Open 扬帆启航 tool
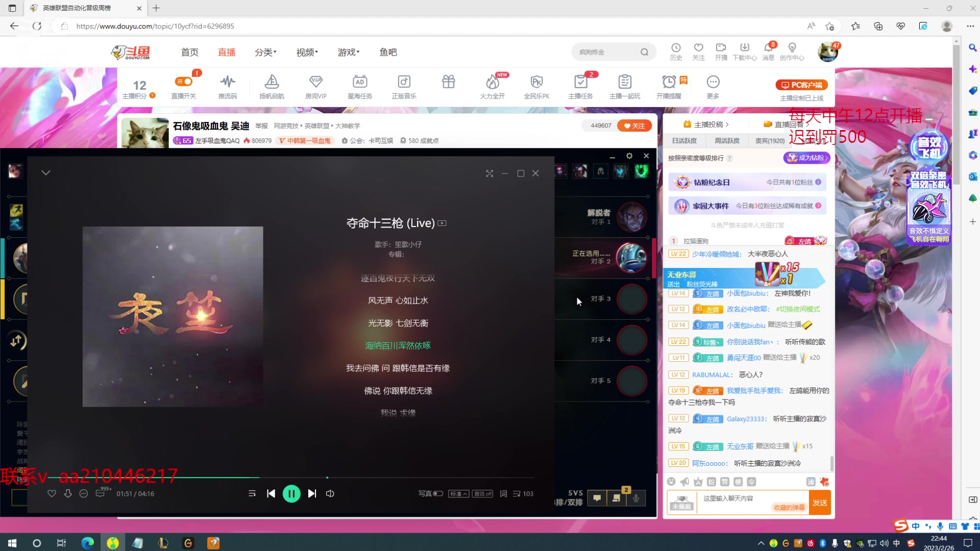This screenshot has width=980, height=551. [272, 87]
